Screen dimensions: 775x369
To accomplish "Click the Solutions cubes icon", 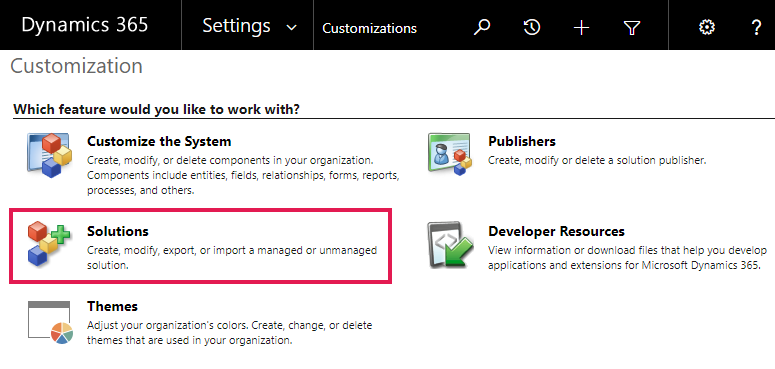I will tap(49, 244).
